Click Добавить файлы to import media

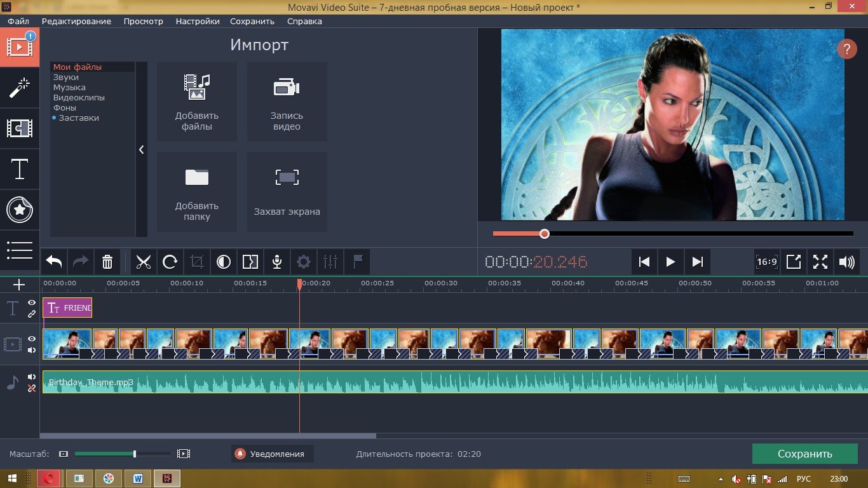[197, 102]
